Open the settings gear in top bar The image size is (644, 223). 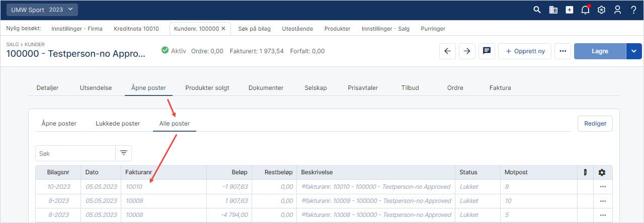[x=601, y=10]
